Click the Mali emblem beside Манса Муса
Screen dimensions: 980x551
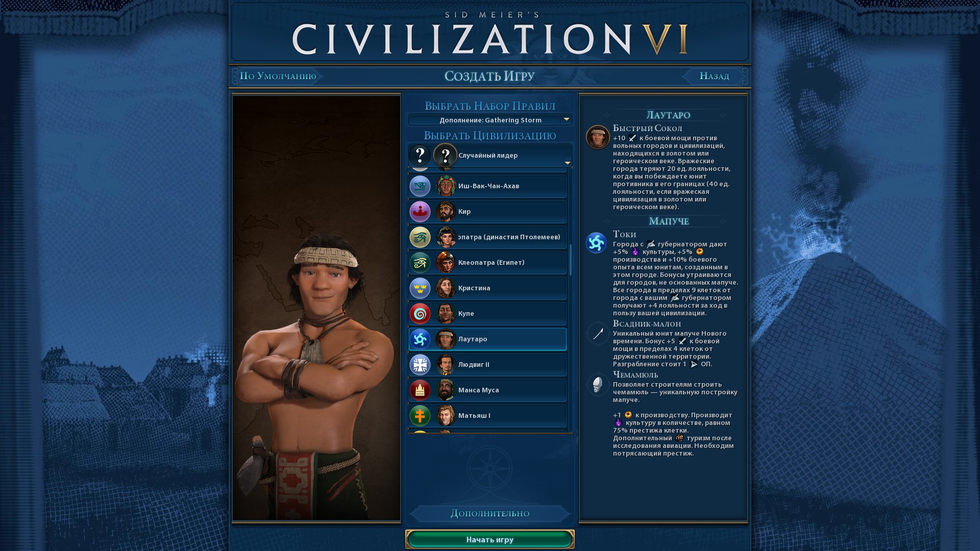tap(420, 390)
